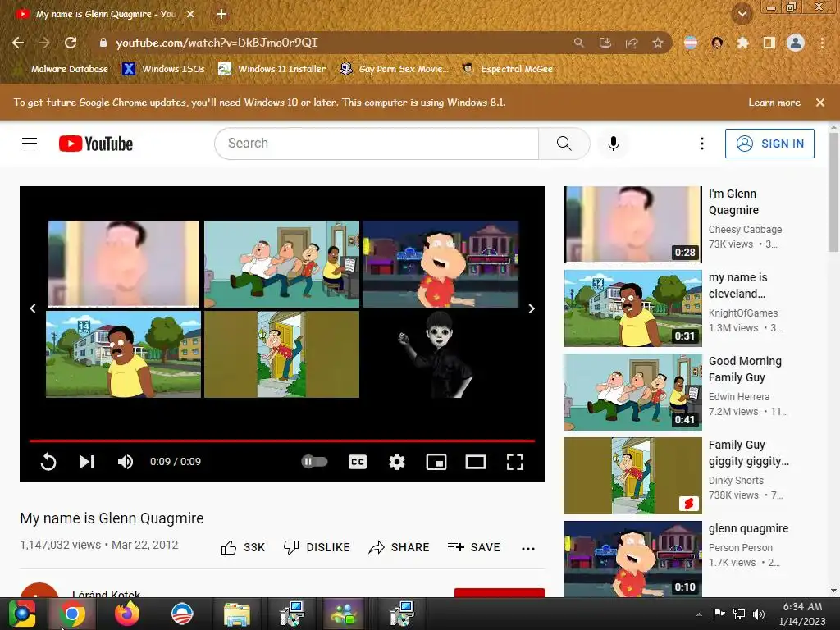Click volume icon in system tray
The width and height of the screenshot is (840, 630).
coord(759,614)
